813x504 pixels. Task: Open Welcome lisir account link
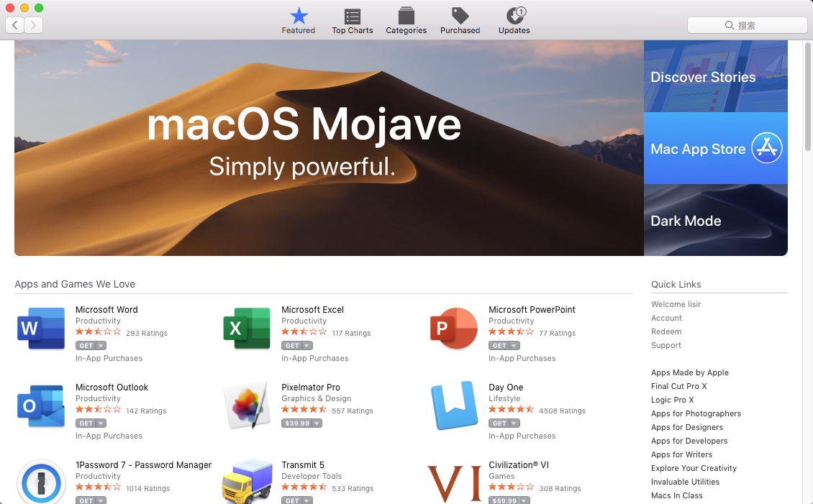pyautogui.click(x=676, y=304)
